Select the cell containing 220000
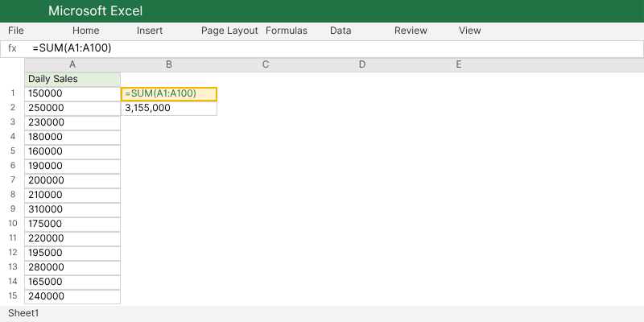644x322 pixels. point(72,238)
